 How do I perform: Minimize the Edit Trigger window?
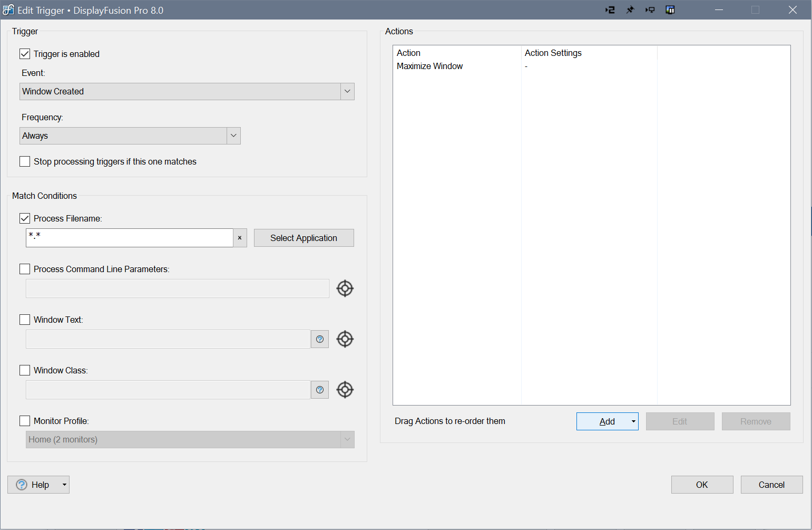coord(719,10)
